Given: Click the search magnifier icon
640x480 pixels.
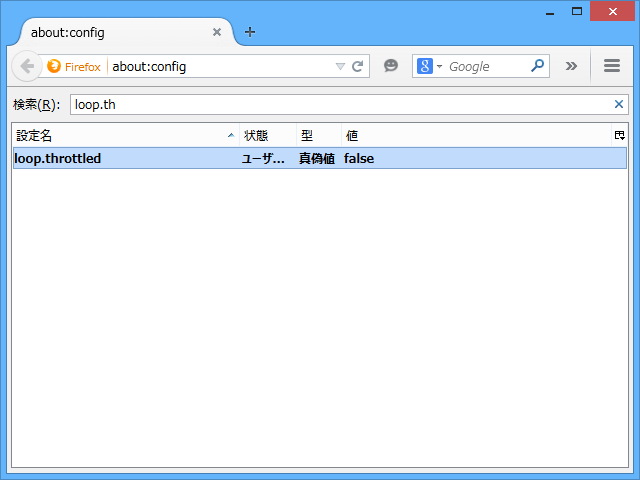Looking at the screenshot, I should click(537, 65).
